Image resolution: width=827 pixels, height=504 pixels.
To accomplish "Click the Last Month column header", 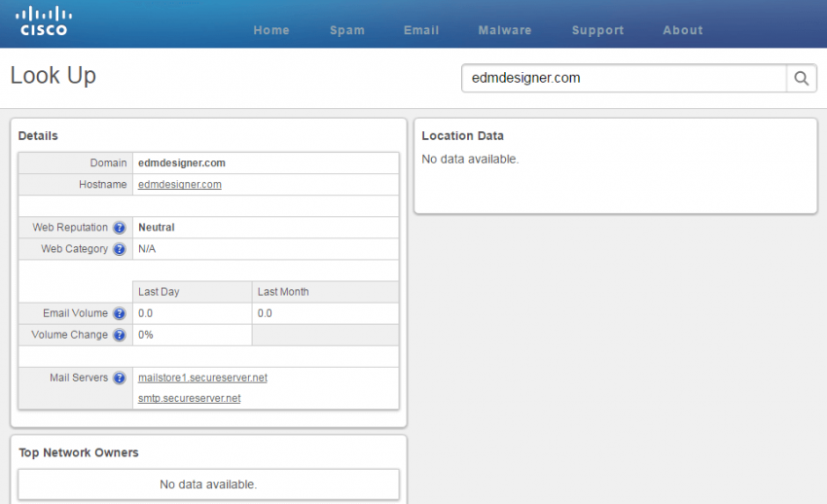I will pos(283,292).
